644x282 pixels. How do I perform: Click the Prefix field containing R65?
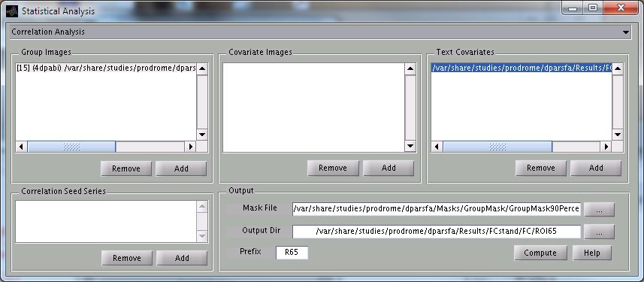[x=292, y=253]
